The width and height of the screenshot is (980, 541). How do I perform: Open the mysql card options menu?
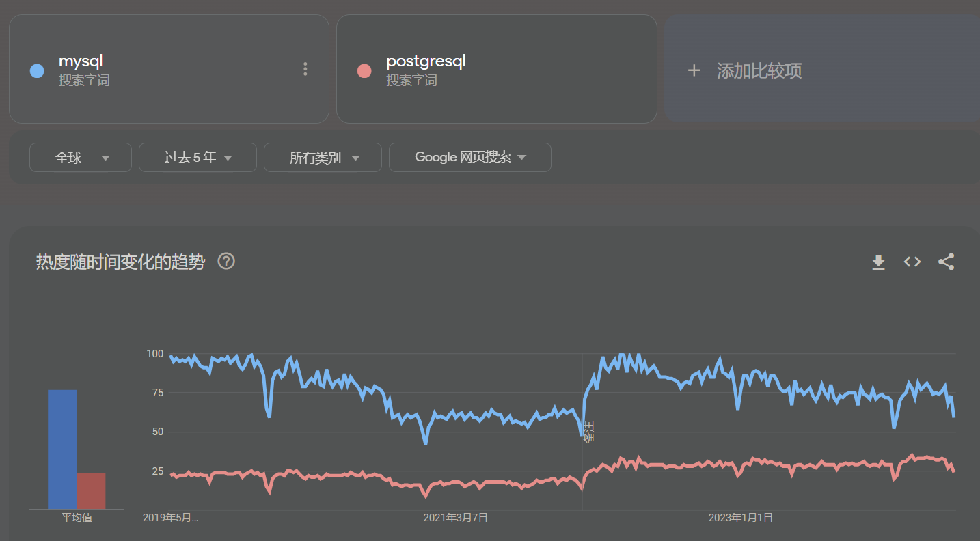pos(305,69)
